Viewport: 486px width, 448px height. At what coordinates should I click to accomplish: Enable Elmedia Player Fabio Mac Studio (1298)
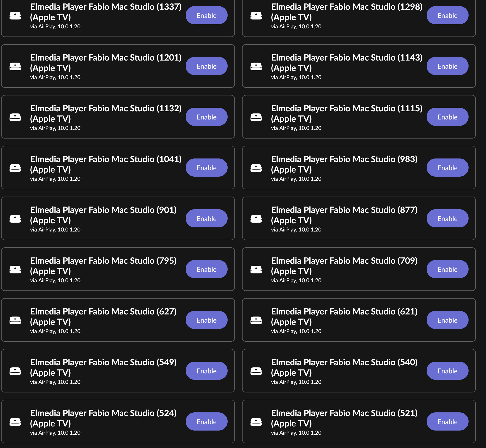click(x=447, y=15)
